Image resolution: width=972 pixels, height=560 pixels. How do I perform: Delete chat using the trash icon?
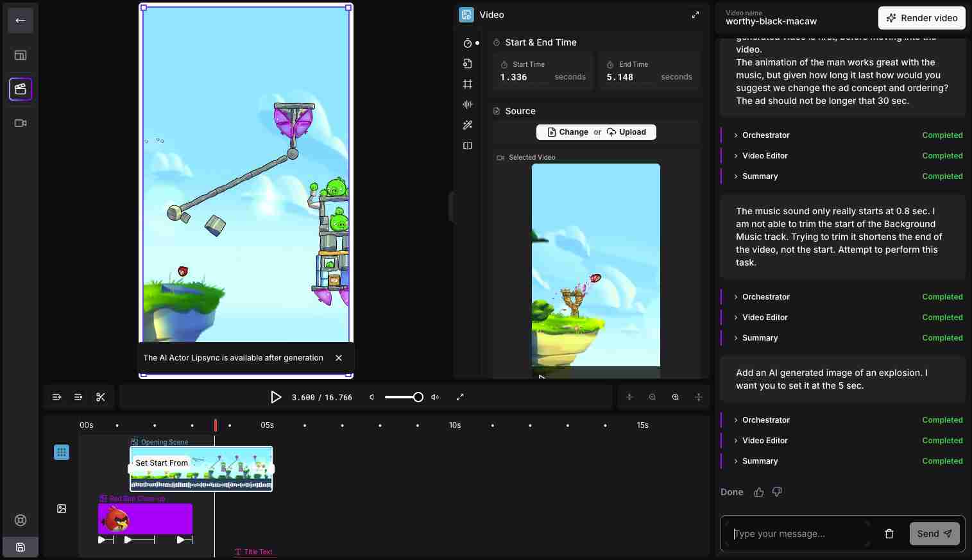(889, 534)
